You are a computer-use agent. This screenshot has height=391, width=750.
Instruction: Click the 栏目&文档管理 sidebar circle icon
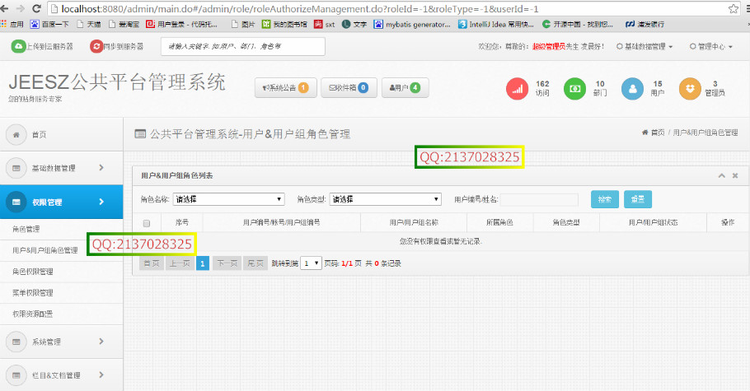click(x=16, y=375)
